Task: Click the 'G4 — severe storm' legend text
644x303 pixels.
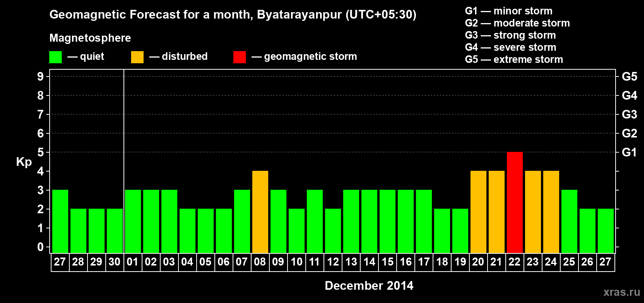Action: pyautogui.click(x=511, y=47)
